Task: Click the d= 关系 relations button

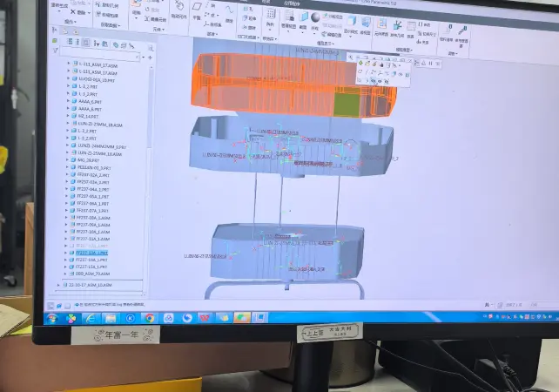Action: (423, 42)
